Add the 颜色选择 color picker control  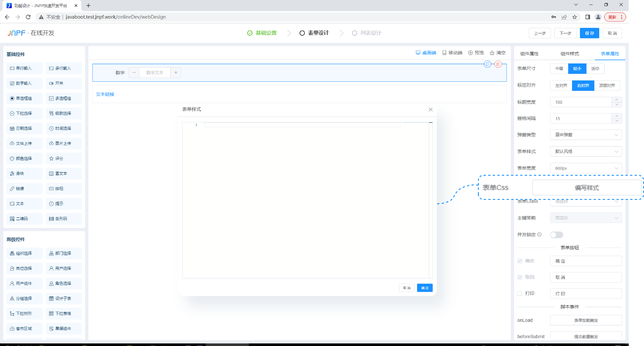coord(24,159)
